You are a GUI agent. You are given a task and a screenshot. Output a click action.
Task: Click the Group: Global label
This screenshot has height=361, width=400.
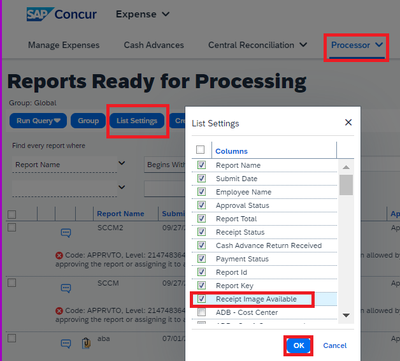33,103
